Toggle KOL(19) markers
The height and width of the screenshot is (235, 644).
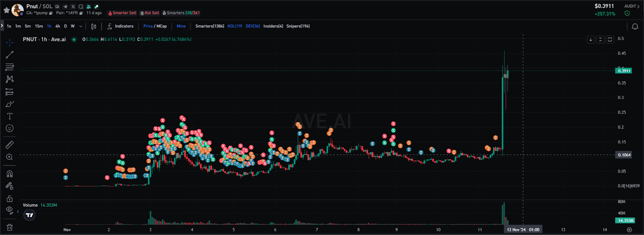click(235, 26)
